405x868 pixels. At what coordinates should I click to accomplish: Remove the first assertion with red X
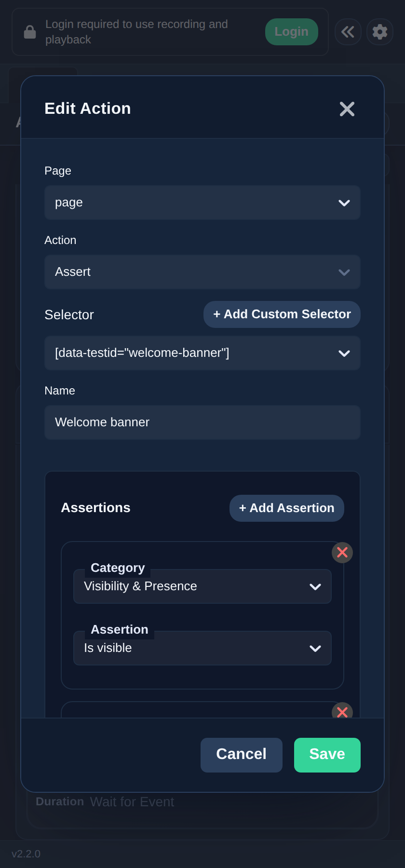point(342,553)
